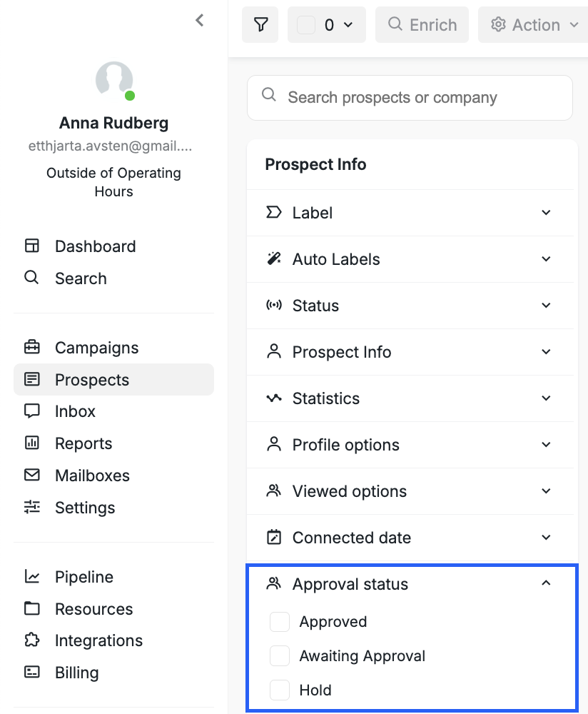Click the Campaigns briefcase icon
Screen dimensions: 588x714
[x=32, y=348]
